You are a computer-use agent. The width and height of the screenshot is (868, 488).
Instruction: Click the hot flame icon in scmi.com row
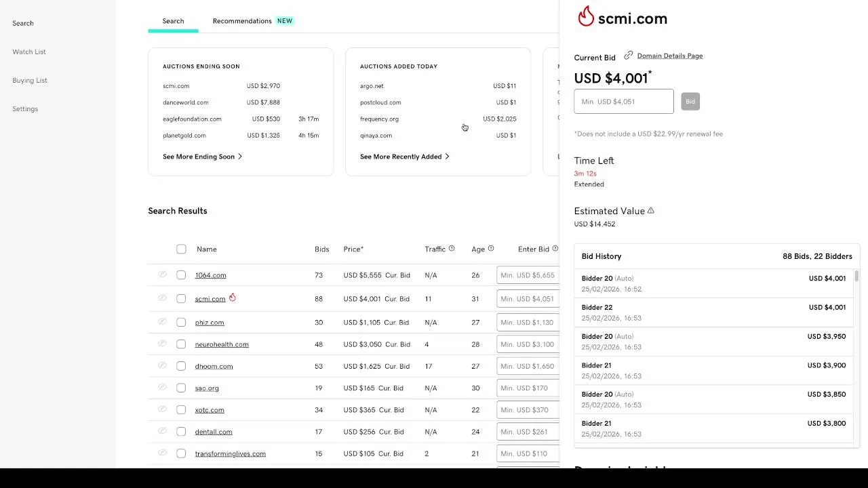[232, 298]
